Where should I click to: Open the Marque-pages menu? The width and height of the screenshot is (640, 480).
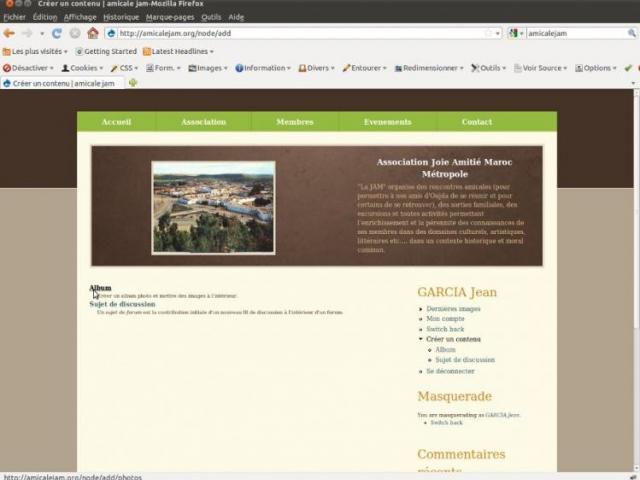170,17
